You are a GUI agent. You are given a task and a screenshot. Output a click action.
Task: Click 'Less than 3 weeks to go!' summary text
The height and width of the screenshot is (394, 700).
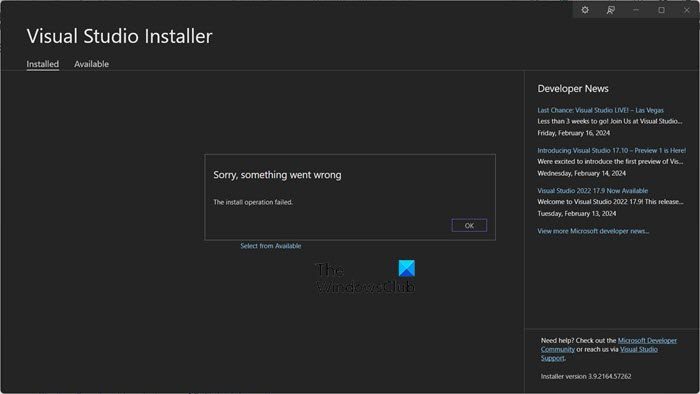point(609,121)
